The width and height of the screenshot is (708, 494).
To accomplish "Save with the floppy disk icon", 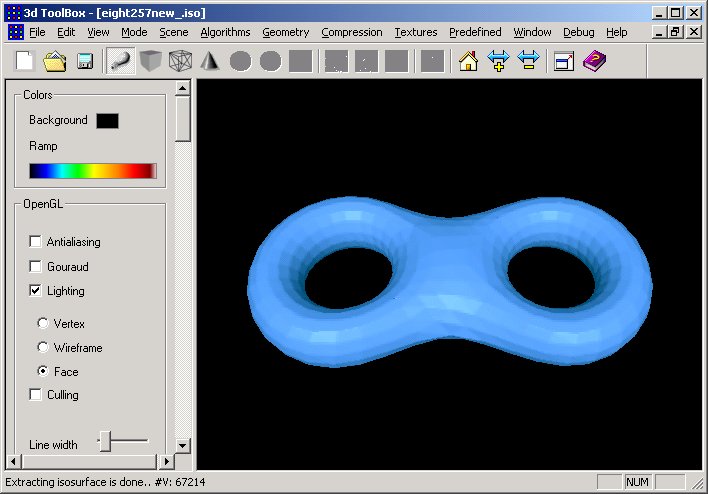I will pyautogui.click(x=85, y=61).
